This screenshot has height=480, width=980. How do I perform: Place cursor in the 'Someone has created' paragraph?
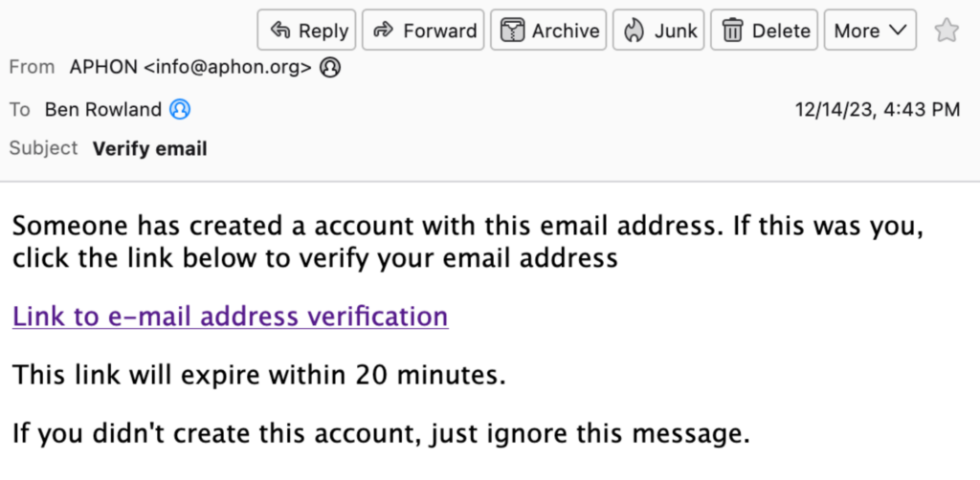point(467,242)
